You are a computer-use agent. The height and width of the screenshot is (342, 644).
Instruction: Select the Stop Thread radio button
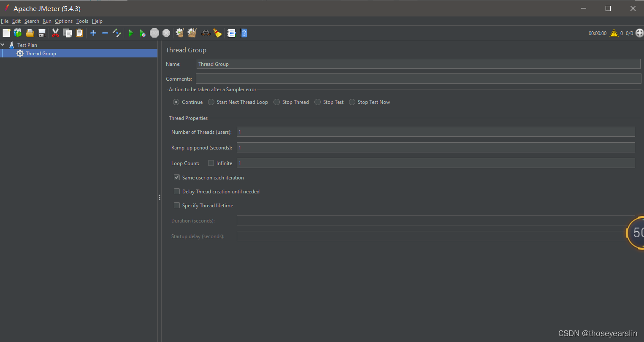277,102
